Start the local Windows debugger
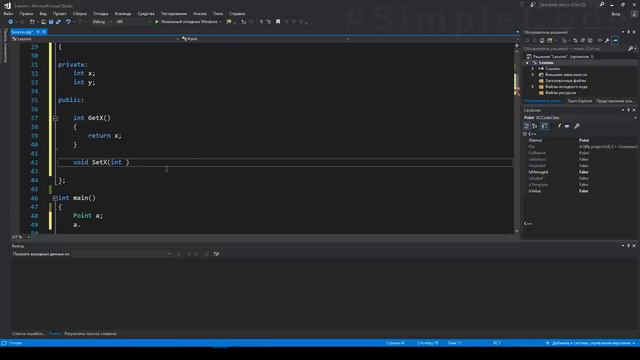 click(186, 22)
